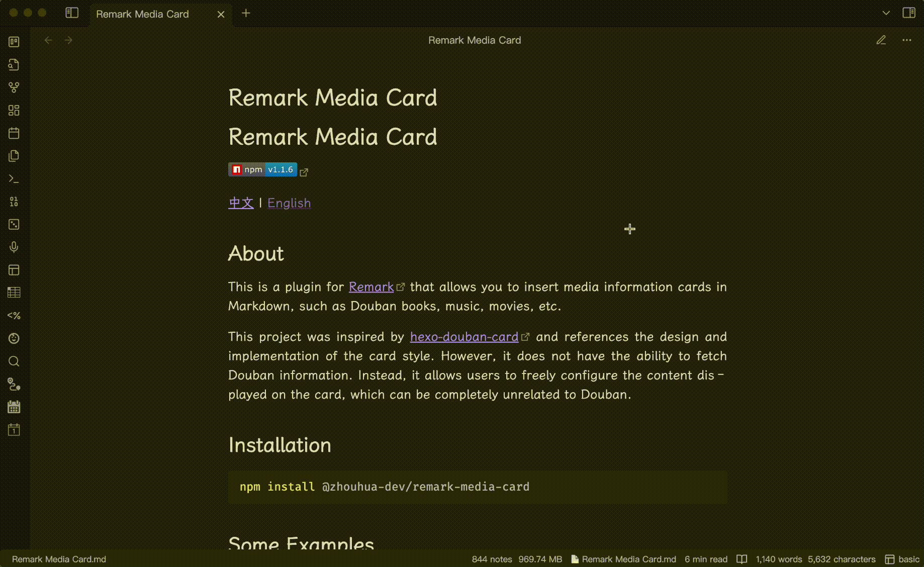Click the inline title Remark Media Card
924x567 pixels.
[333, 98]
